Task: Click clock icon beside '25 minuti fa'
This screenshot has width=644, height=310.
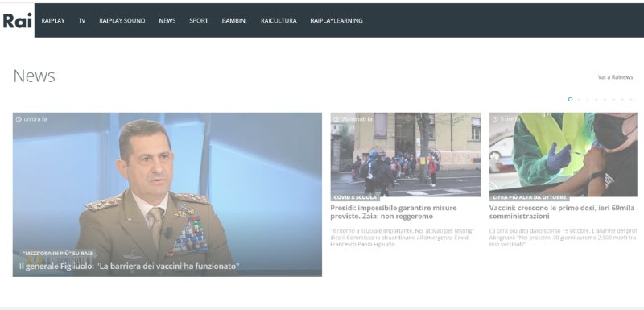Action: pos(336,119)
